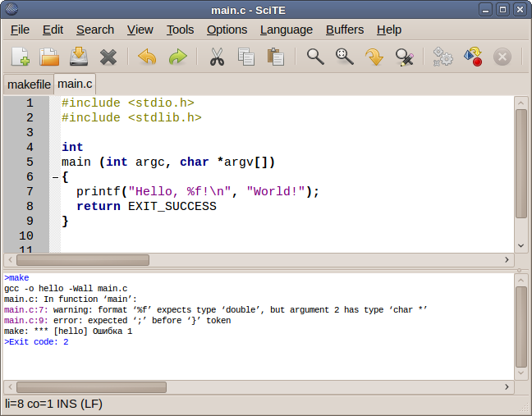Click the Redo arrow icon
This screenshot has width=532, height=416.
point(177,57)
